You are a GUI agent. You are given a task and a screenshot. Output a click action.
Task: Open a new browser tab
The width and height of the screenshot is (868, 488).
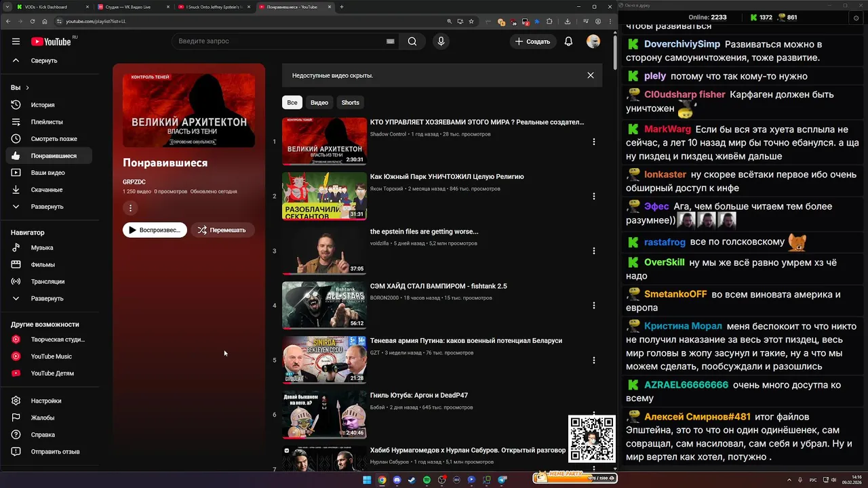click(342, 7)
